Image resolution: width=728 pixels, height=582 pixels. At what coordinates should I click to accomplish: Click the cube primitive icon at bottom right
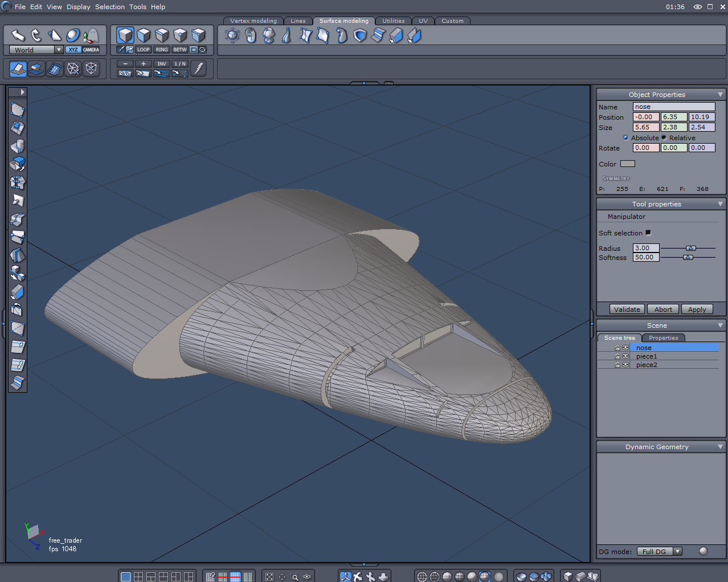[x=568, y=577]
